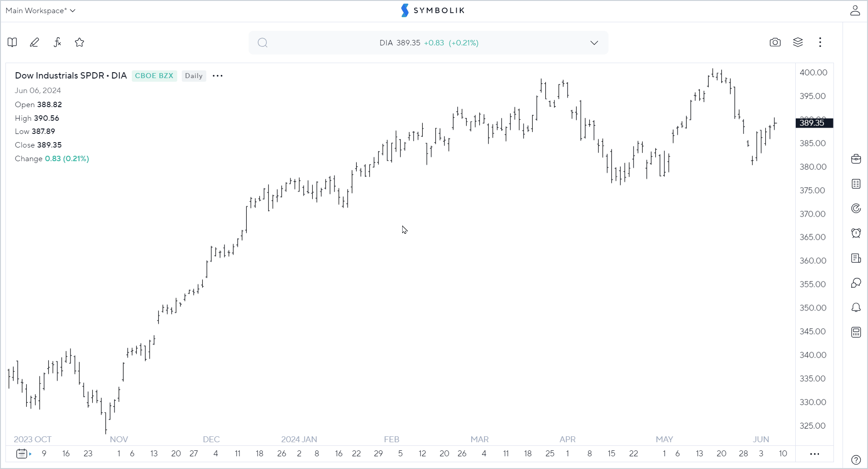Click the star favorites icon
868x469 pixels.
[80, 42]
